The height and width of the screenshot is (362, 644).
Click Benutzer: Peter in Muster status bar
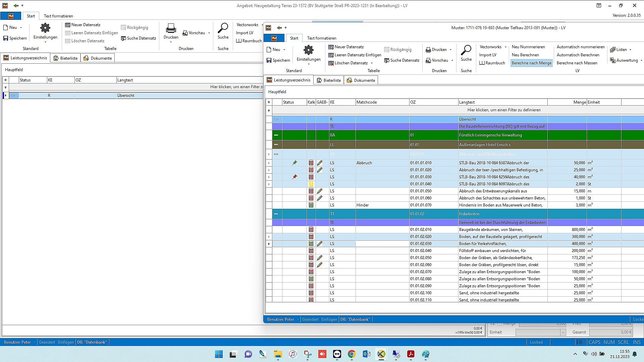[280, 319]
